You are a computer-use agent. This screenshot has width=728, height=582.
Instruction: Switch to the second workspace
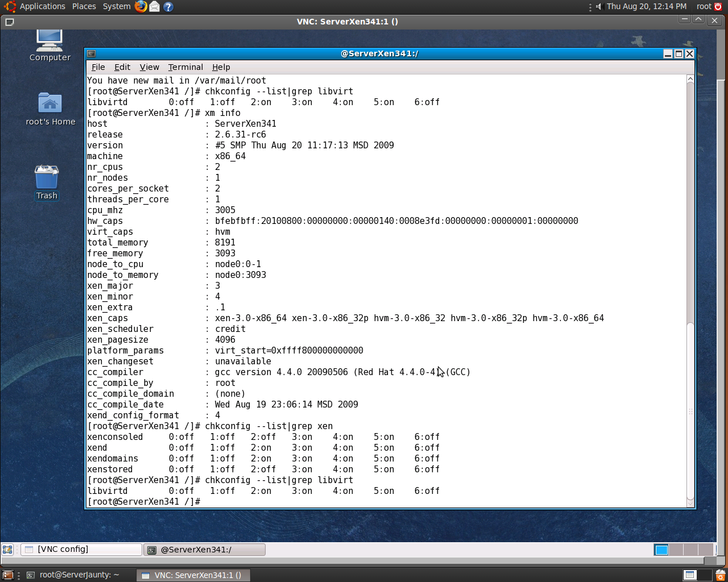676,550
